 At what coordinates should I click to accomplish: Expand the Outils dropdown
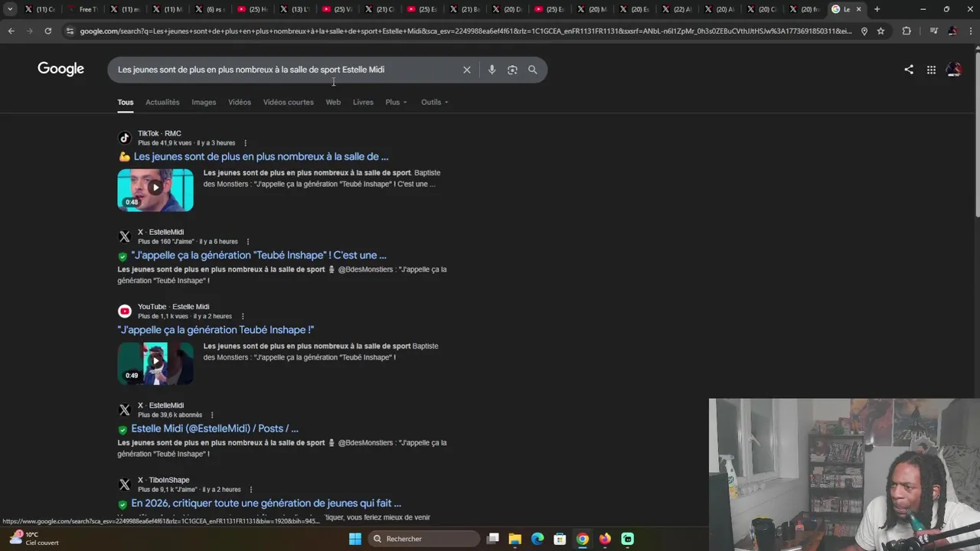click(434, 103)
